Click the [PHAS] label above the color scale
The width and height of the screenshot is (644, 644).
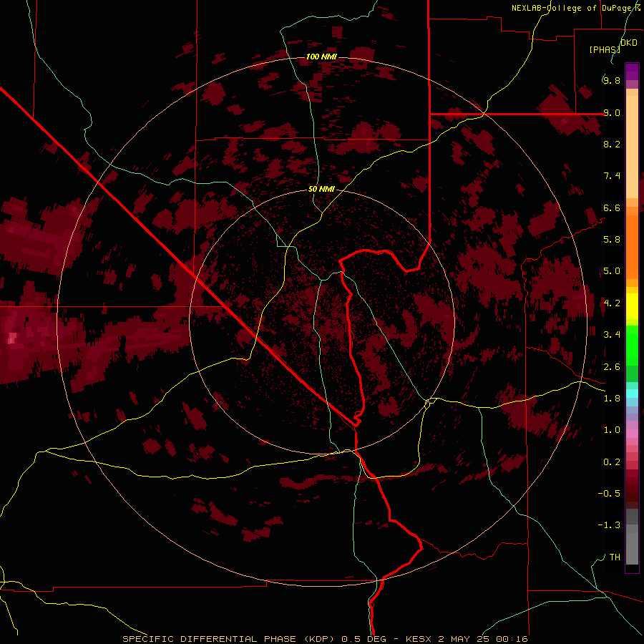tap(605, 49)
